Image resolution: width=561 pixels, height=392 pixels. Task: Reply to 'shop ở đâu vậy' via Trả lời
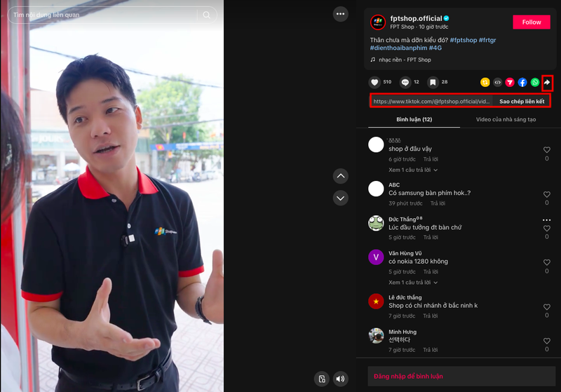tap(431, 159)
